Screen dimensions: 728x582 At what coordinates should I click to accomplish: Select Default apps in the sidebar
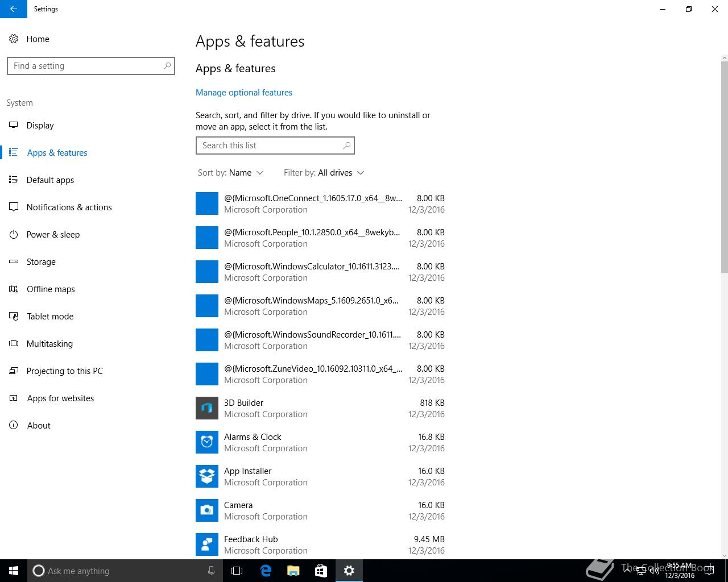point(50,180)
